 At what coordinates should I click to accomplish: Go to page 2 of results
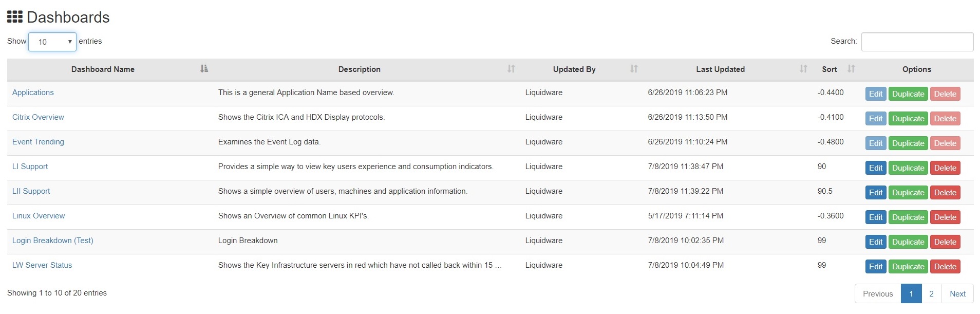point(931,294)
